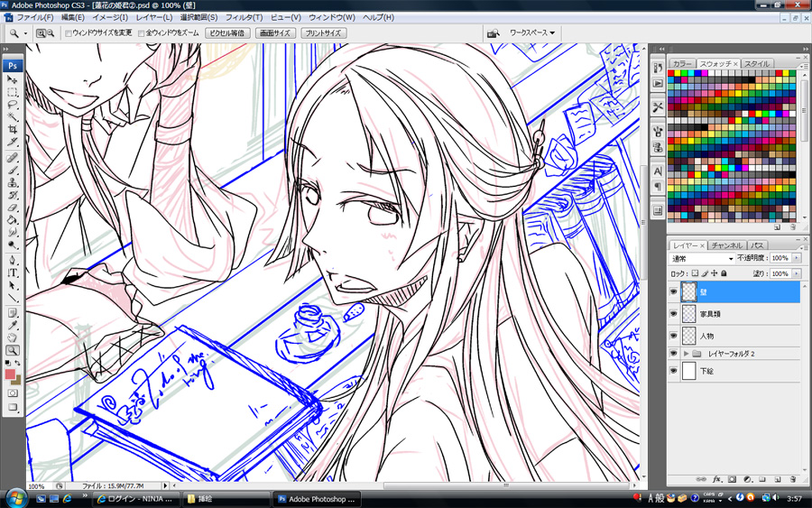Open the 不透明度 opacity slider arrow

click(797, 258)
